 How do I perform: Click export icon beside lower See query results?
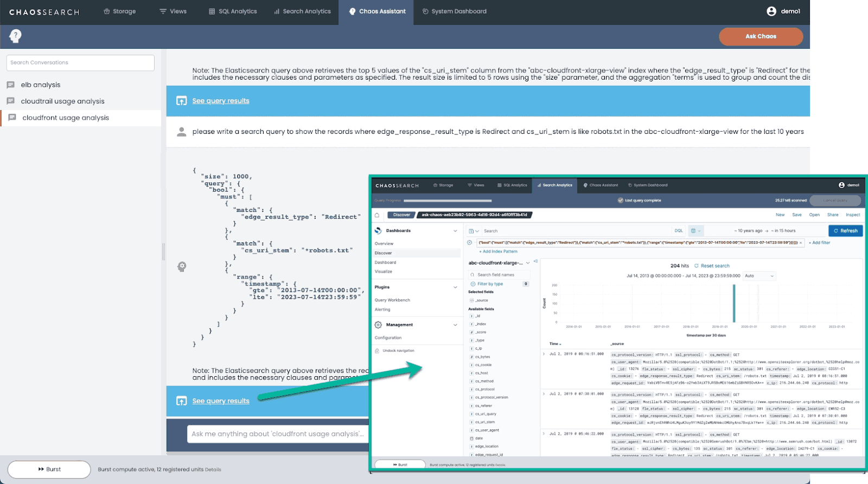182,401
